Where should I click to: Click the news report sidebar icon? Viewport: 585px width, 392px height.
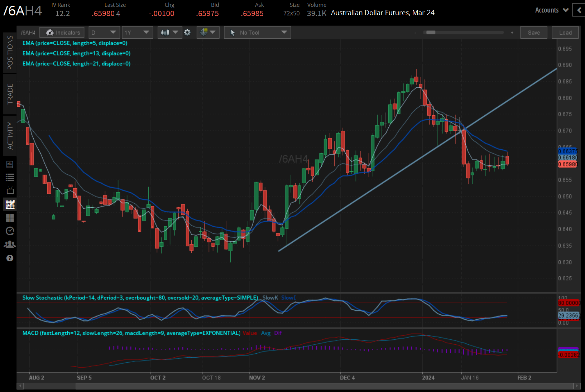click(10, 165)
